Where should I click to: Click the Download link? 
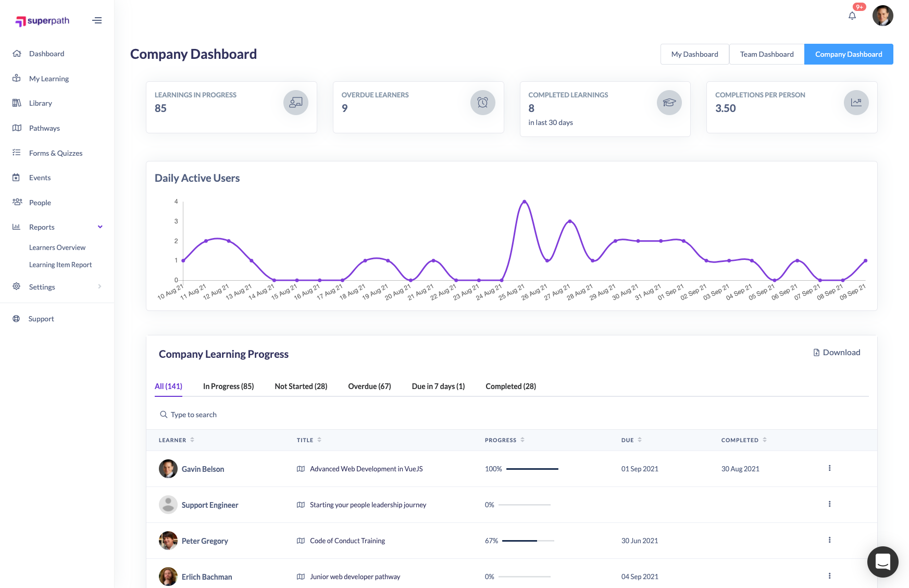pyautogui.click(x=837, y=352)
